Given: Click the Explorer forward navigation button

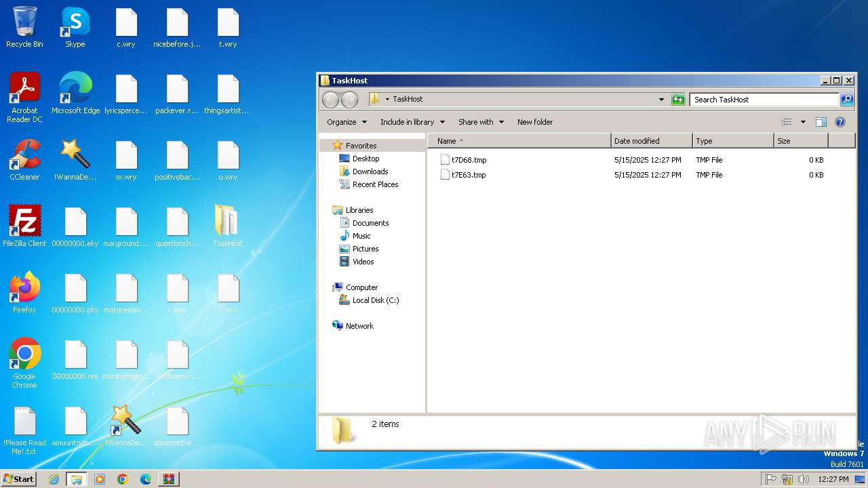Looking at the screenshot, I should pos(349,100).
